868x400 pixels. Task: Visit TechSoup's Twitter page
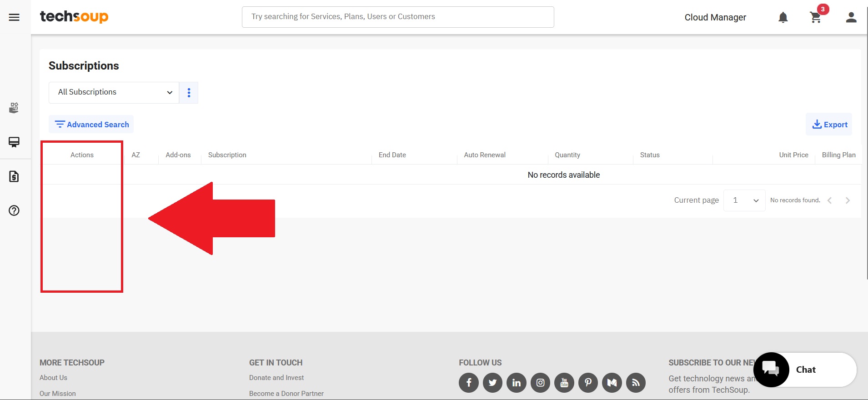click(x=492, y=383)
